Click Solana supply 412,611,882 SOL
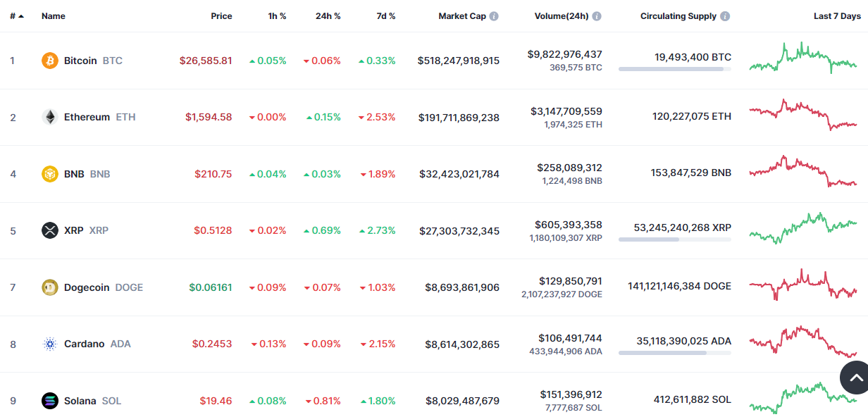 pyautogui.click(x=692, y=399)
